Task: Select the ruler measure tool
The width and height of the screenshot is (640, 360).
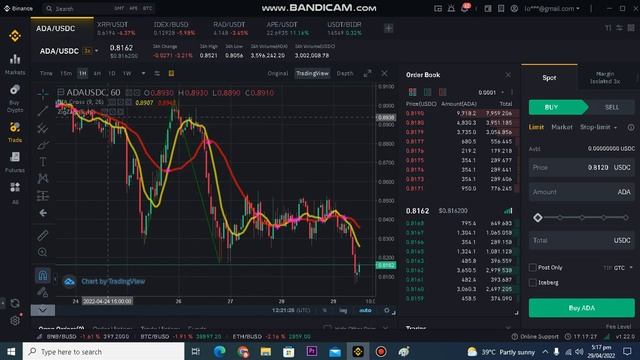Action: 43,235
